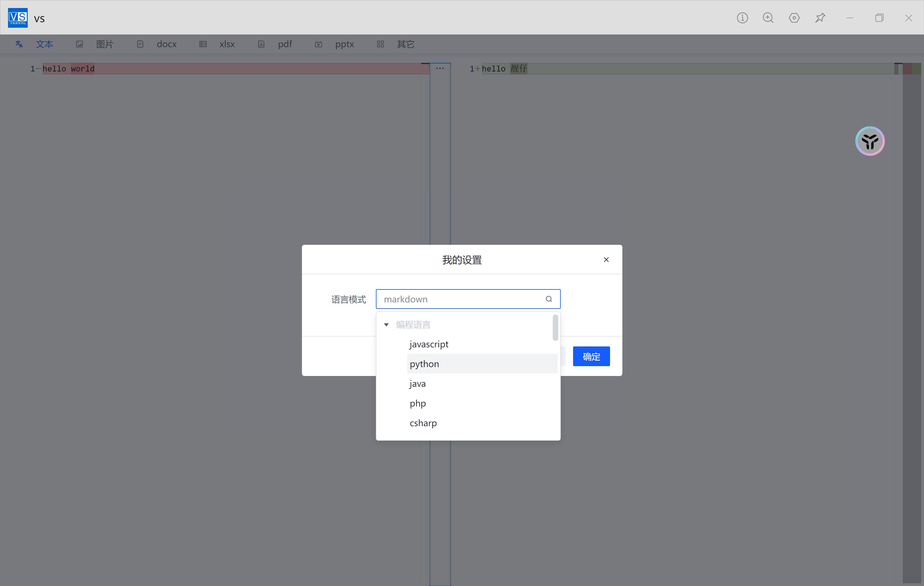Minimize the VS window

pos(849,18)
